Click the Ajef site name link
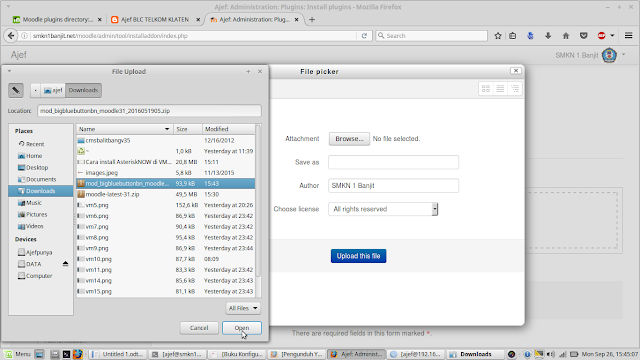 tap(19, 55)
